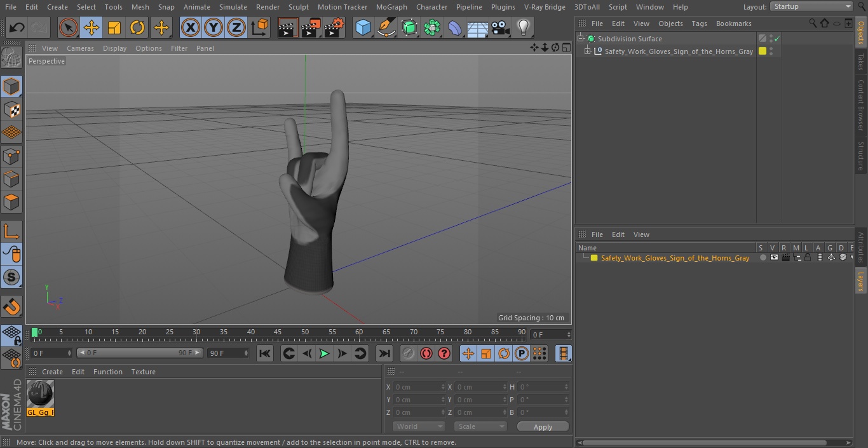Image resolution: width=868 pixels, height=448 pixels.
Task: Go to end of animation
Action: pos(384,353)
